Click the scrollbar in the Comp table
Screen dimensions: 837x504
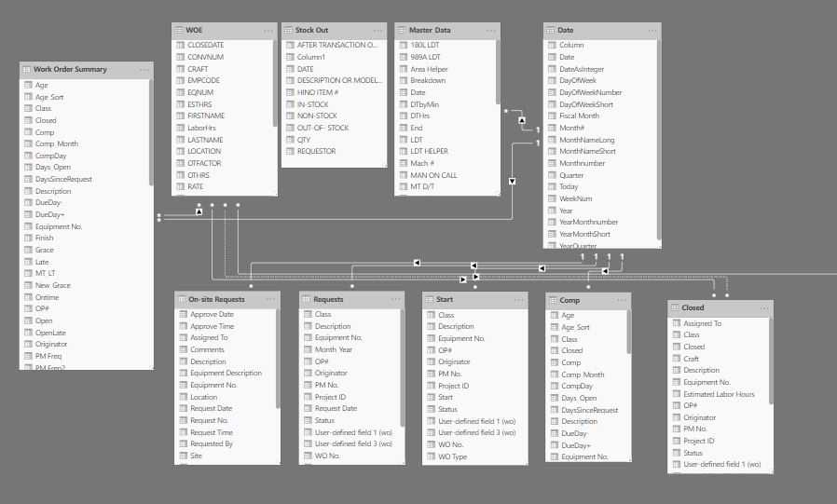(629, 332)
